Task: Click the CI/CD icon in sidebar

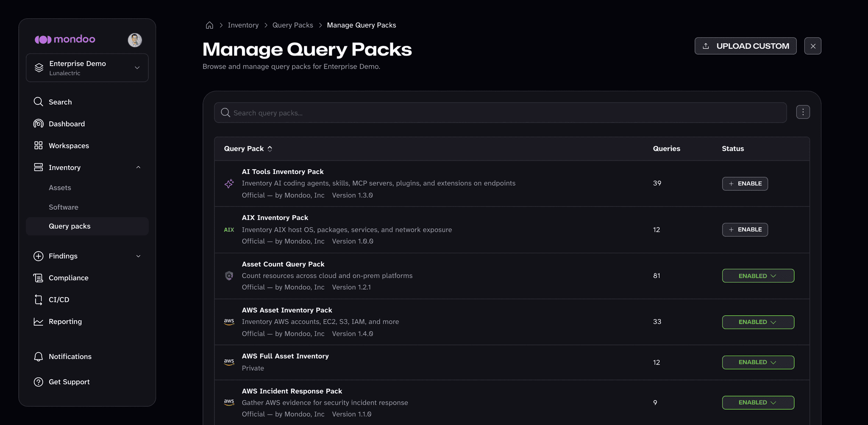Action: pos(38,299)
